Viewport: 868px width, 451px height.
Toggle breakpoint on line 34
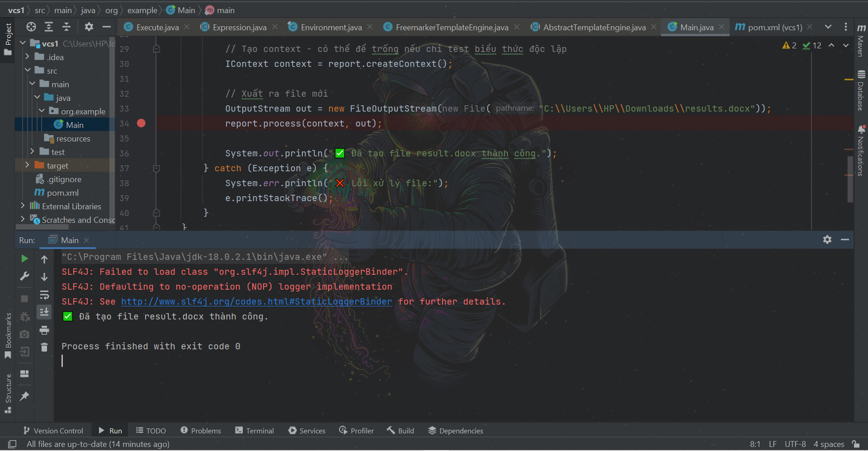141,123
